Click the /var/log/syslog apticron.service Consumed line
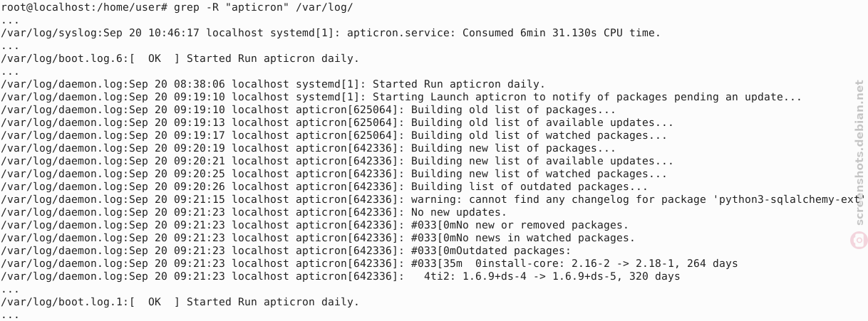This screenshot has height=321, width=868. pos(331,33)
